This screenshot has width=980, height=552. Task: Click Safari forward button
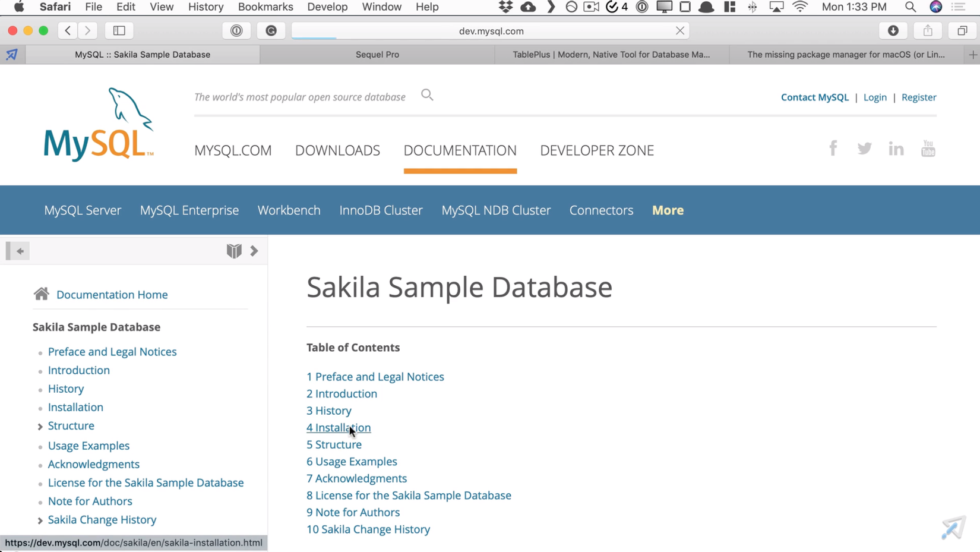pyautogui.click(x=87, y=30)
